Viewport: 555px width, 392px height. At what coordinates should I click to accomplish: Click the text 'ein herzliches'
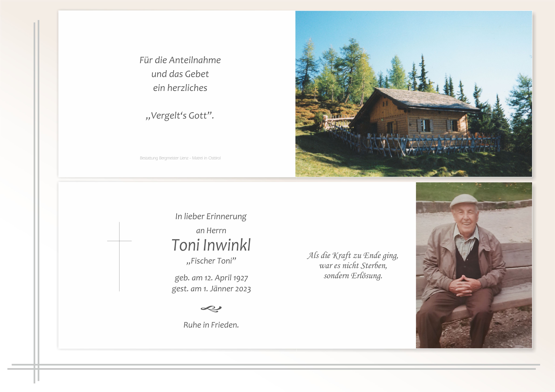180,88
